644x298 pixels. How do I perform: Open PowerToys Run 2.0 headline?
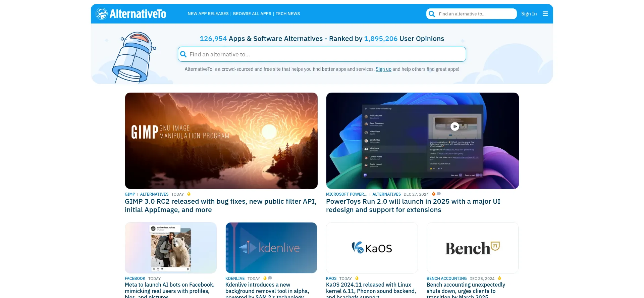[x=413, y=205]
